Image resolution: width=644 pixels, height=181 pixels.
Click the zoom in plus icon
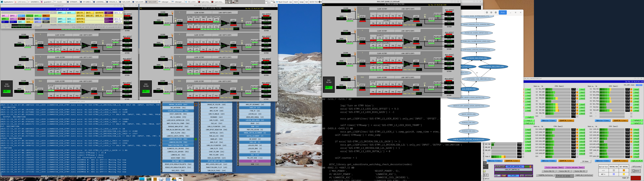coord(487,12)
